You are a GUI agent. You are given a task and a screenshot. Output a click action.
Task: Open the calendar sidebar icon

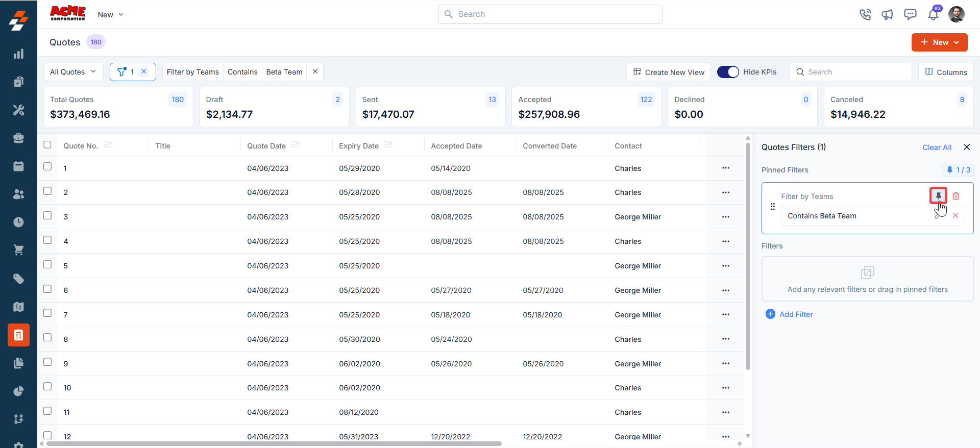tap(18, 166)
